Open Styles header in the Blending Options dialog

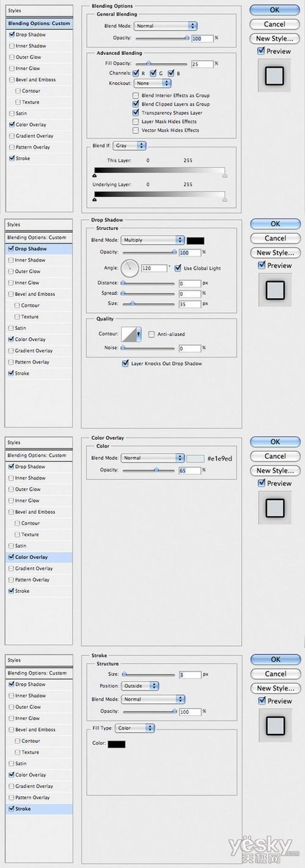tap(38, 10)
